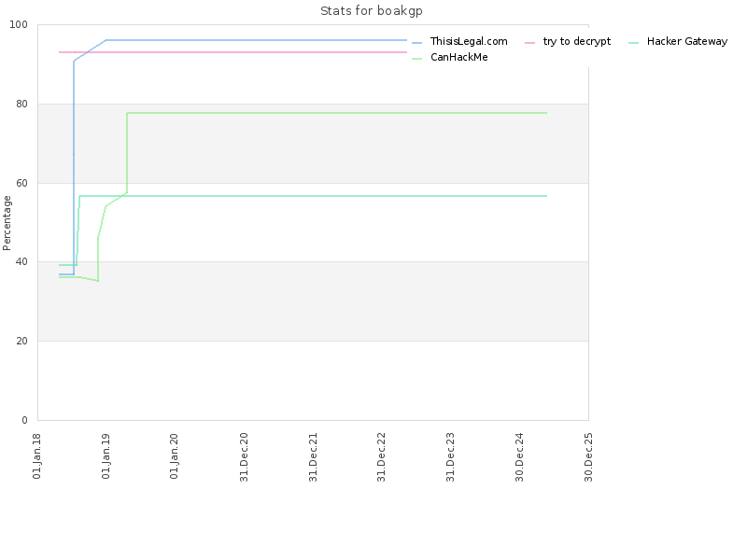Click the upper green line's plateau near 78 percent
This screenshot has height=560, width=747.
(x=337, y=113)
